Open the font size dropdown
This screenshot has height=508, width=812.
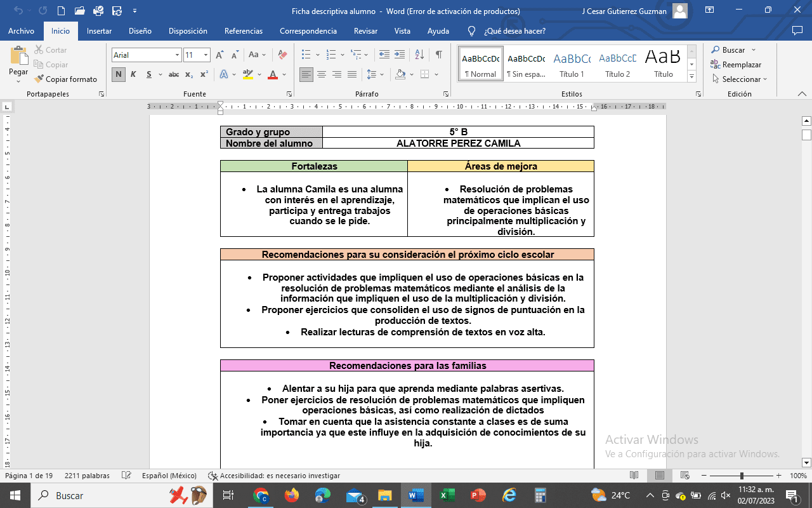(206, 55)
